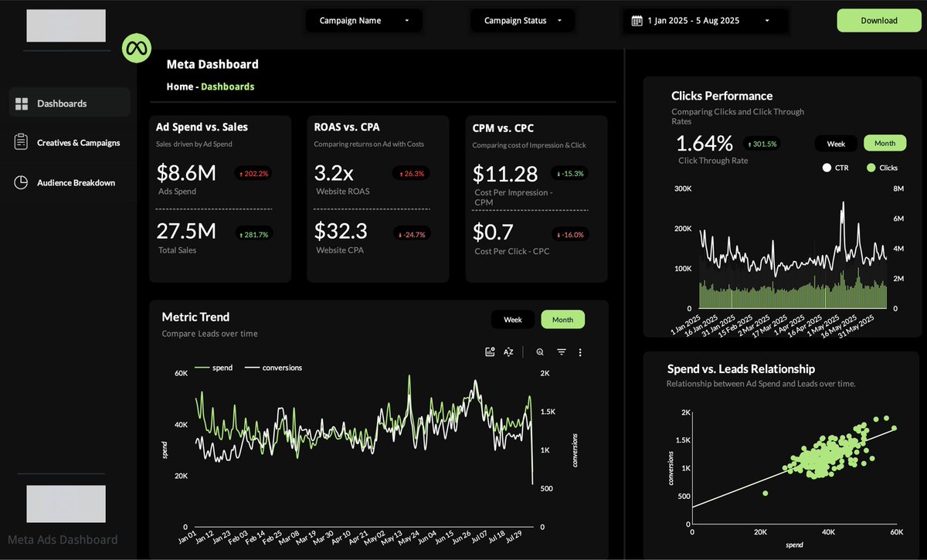Open the Campaign Name dropdown
The image size is (927, 560).
pyautogui.click(x=364, y=21)
